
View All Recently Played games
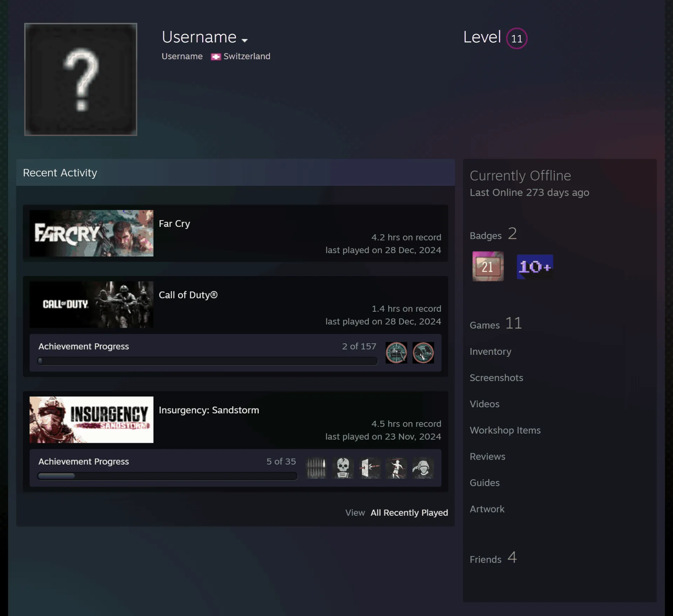coord(409,513)
